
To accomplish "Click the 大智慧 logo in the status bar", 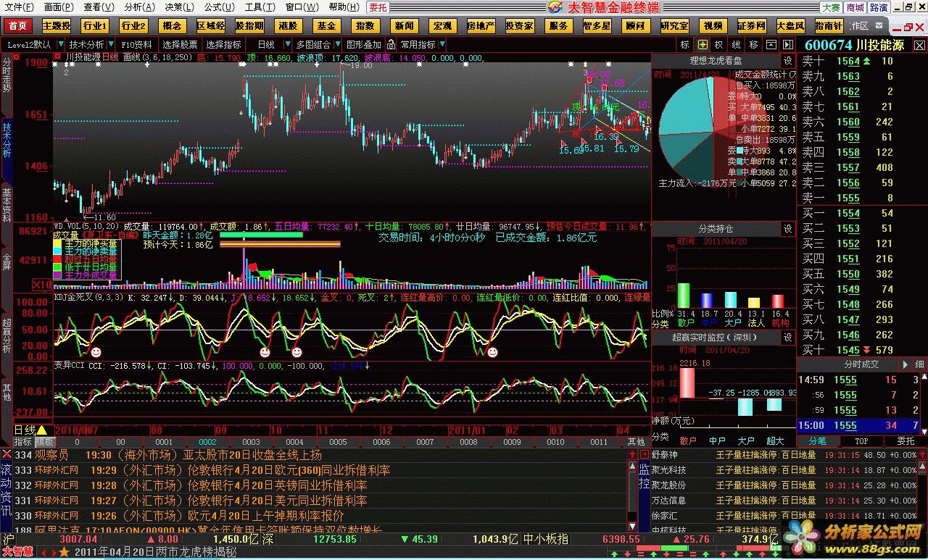I will point(17,551).
